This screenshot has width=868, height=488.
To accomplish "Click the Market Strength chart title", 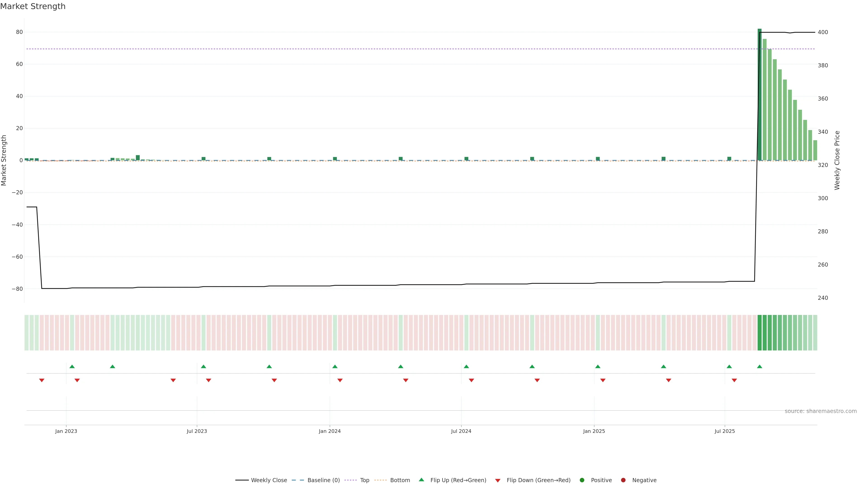I will pos(33,6).
